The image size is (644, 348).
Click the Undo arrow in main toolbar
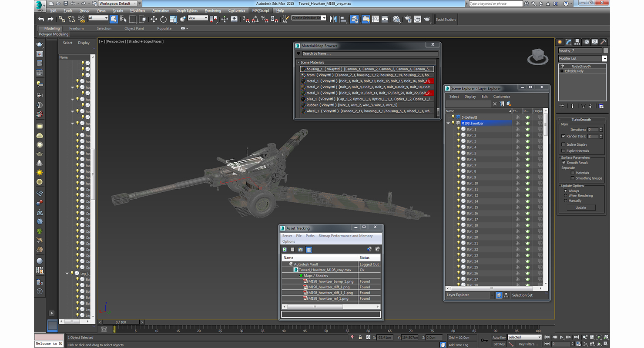(x=41, y=19)
